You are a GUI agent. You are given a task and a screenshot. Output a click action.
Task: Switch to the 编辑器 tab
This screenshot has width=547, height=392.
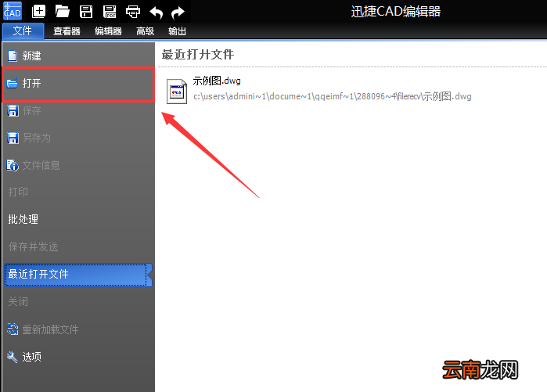tap(108, 31)
